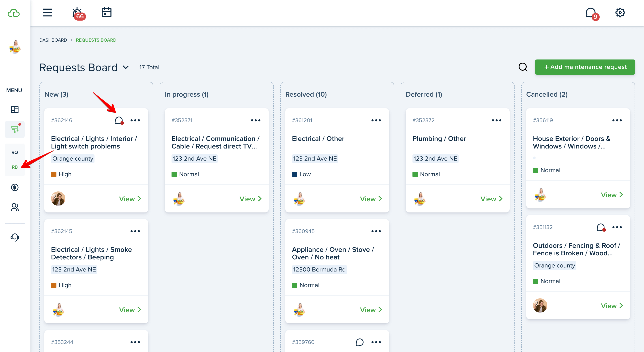The height and width of the screenshot is (352, 644).
Task: Open three-dot menu on card #360945
Action: click(x=376, y=231)
